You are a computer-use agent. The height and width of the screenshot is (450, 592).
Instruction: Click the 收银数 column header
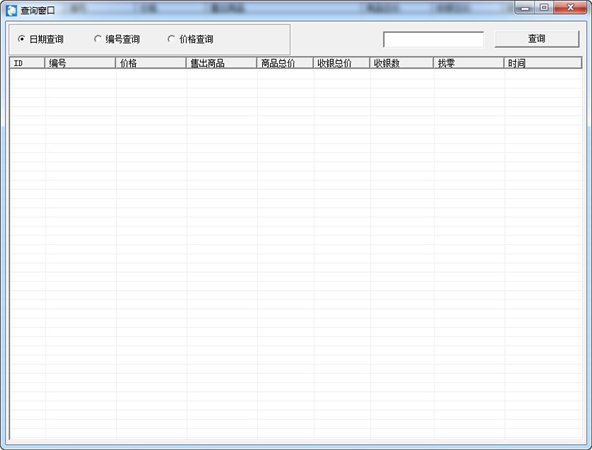pyautogui.click(x=401, y=63)
